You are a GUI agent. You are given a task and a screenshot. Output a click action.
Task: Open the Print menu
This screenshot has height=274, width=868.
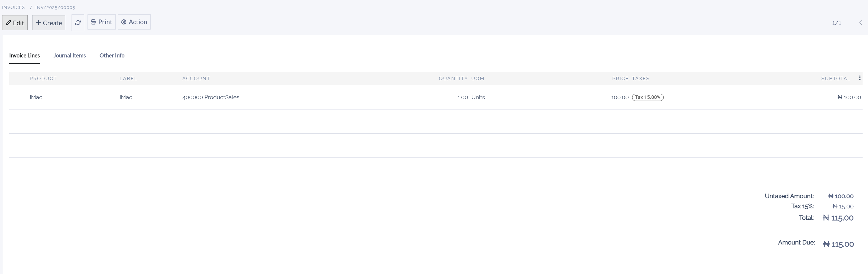[x=101, y=22]
